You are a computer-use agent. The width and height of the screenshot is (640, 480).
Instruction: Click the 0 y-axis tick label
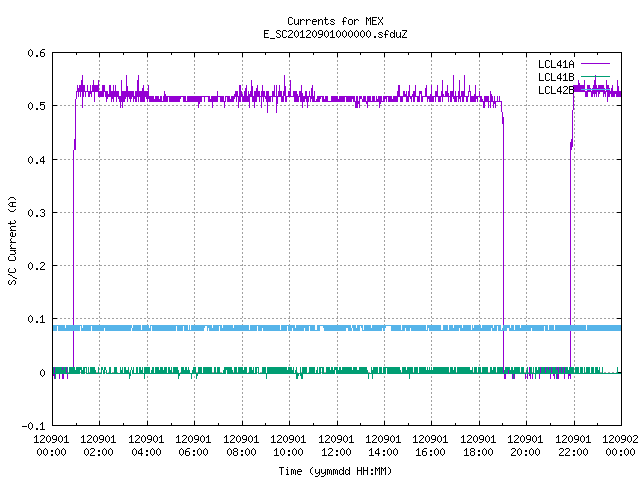(42, 373)
